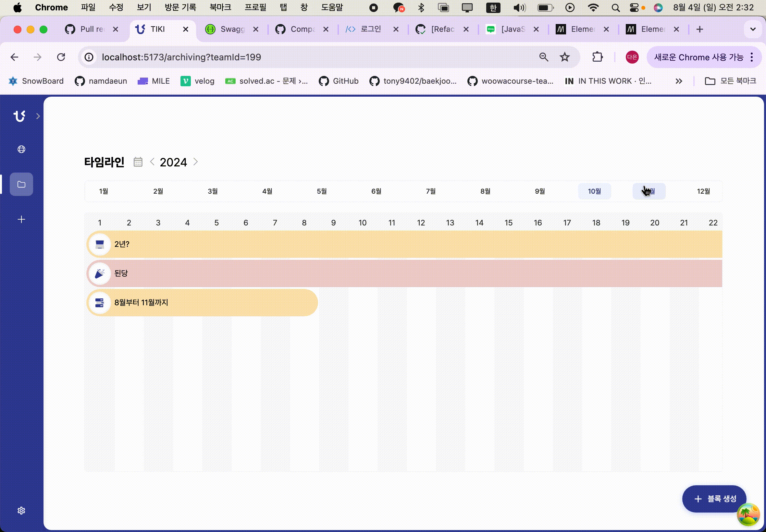Open settings gear at sidebar bottom
This screenshot has width=766, height=532.
pos(21,511)
